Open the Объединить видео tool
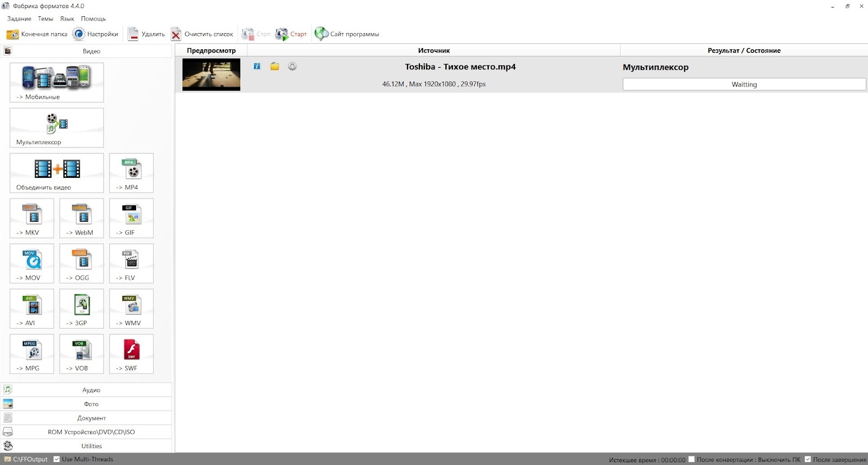This screenshot has height=465, width=868. coord(56,173)
